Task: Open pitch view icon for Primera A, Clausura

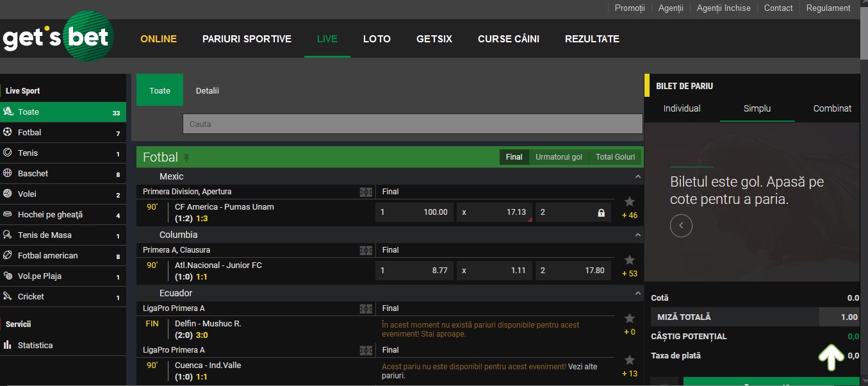Action: pos(366,250)
